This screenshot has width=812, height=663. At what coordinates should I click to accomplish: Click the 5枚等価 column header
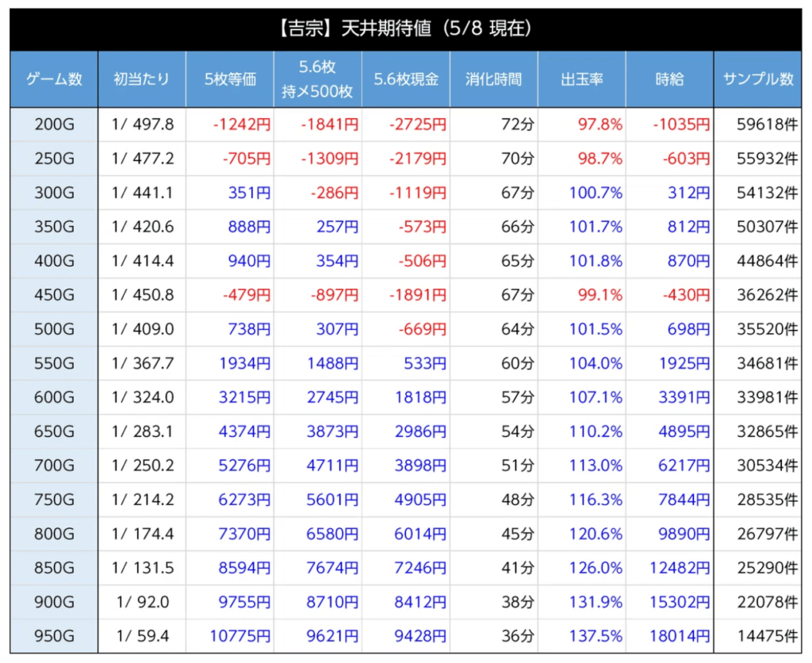pos(230,79)
